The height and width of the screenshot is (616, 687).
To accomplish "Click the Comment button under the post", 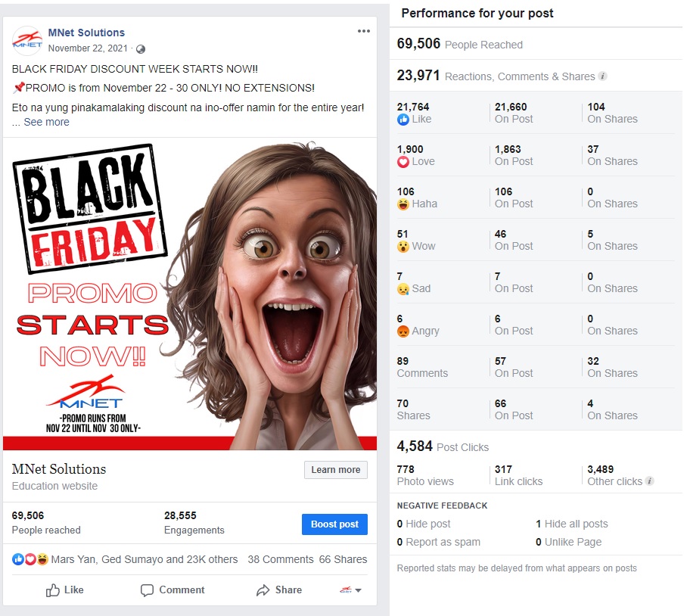I will pyautogui.click(x=173, y=590).
